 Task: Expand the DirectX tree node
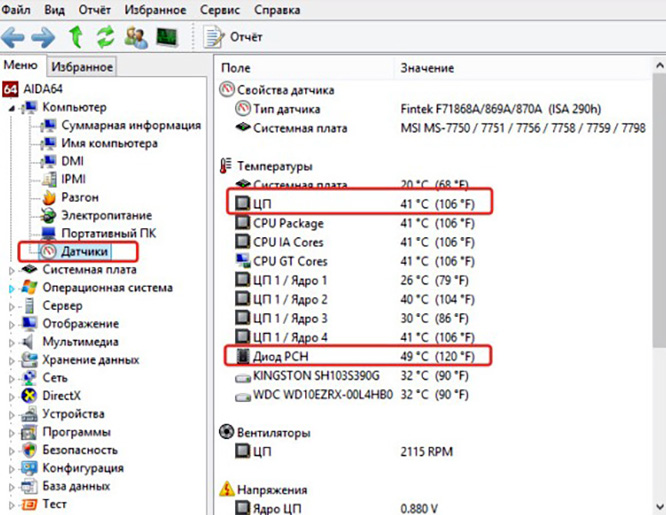click(x=12, y=397)
